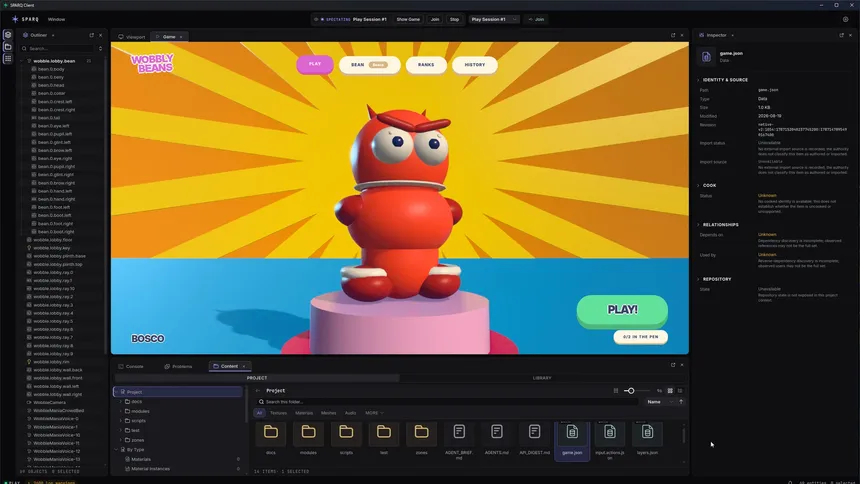Switch to the Problems tab
The image size is (860, 484).
pos(178,367)
